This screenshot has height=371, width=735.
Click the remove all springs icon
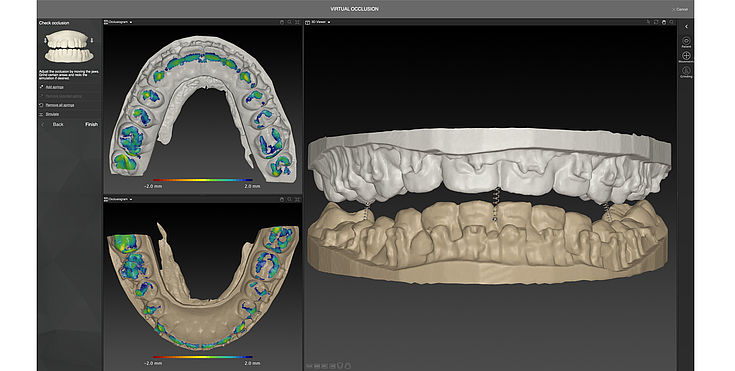tap(41, 105)
